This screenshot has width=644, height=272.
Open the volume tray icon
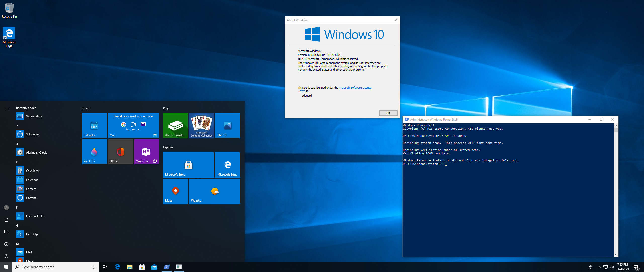[612, 267]
